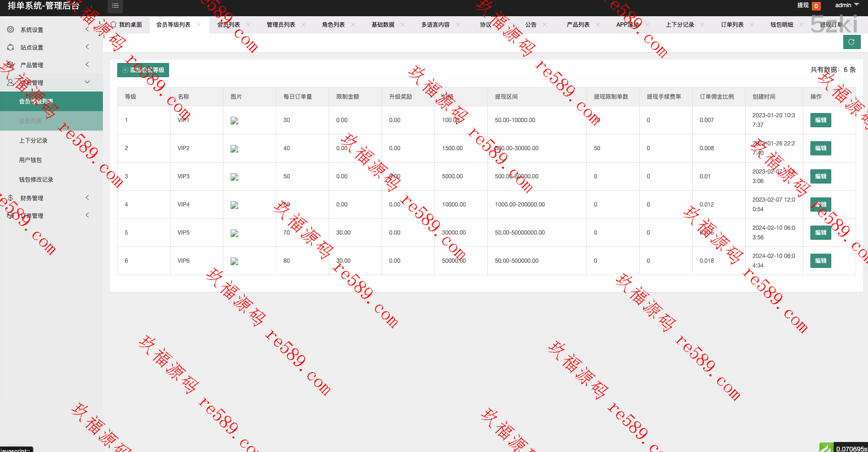Click 编辑 button for VIP6 row
Viewport: 868px width, 452px height.
click(x=820, y=261)
